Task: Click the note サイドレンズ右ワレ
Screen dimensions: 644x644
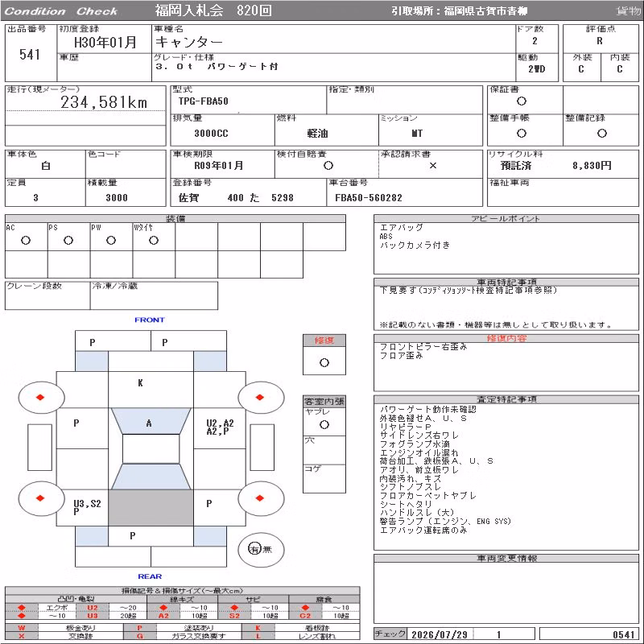Action: pyautogui.click(x=419, y=436)
